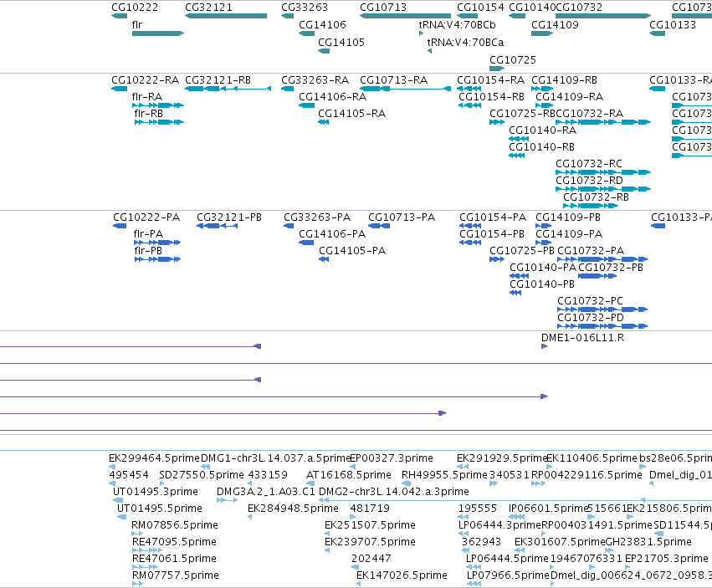Click the flr gene bar

[158, 33]
